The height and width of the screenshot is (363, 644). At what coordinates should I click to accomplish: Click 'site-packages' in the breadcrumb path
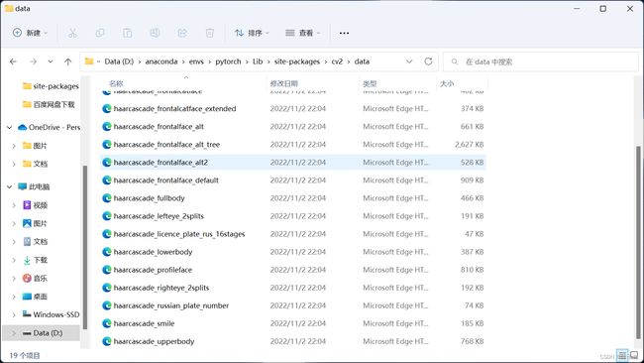297,61
